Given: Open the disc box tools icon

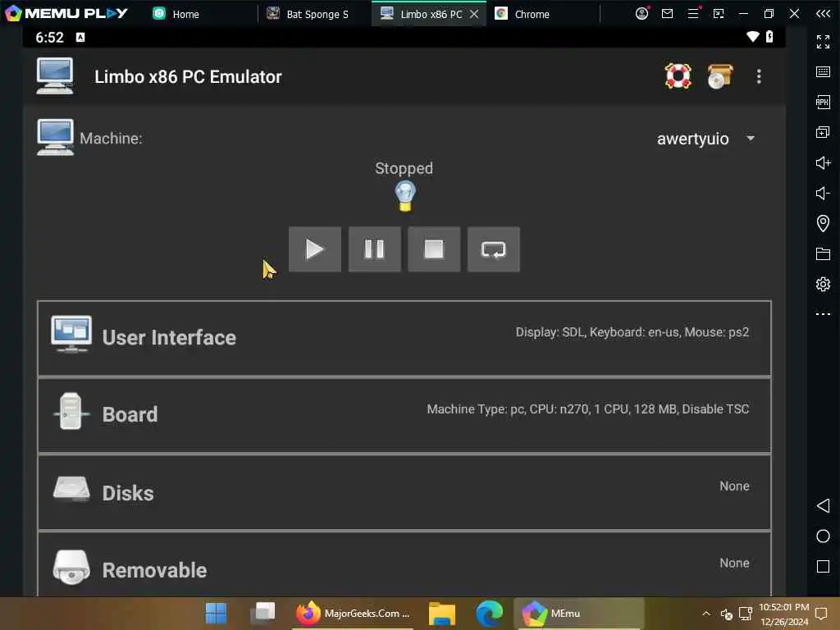Looking at the screenshot, I should point(719,76).
